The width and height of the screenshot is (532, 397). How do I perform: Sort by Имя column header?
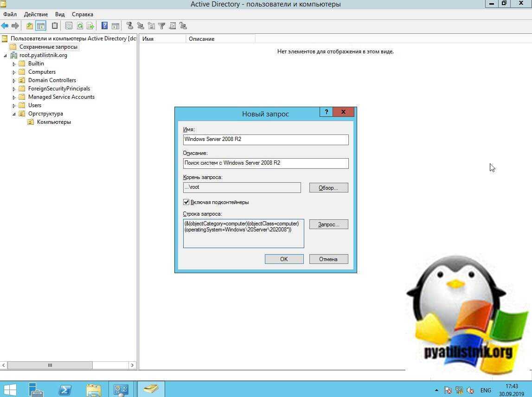pyautogui.click(x=162, y=38)
